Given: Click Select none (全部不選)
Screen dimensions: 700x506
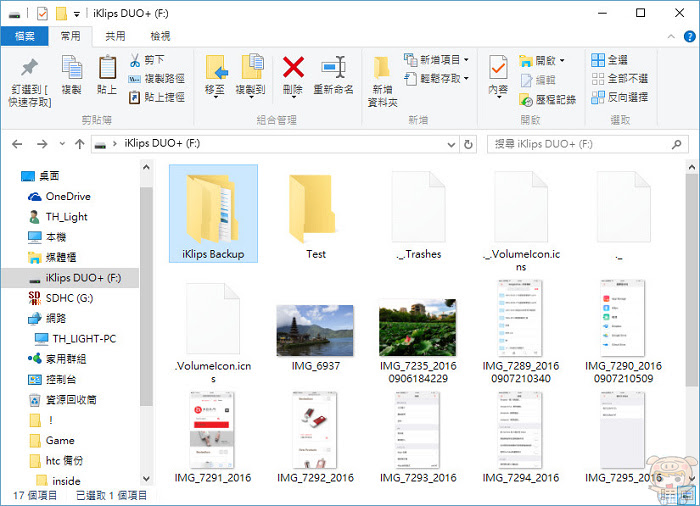Looking at the screenshot, I should 620,79.
